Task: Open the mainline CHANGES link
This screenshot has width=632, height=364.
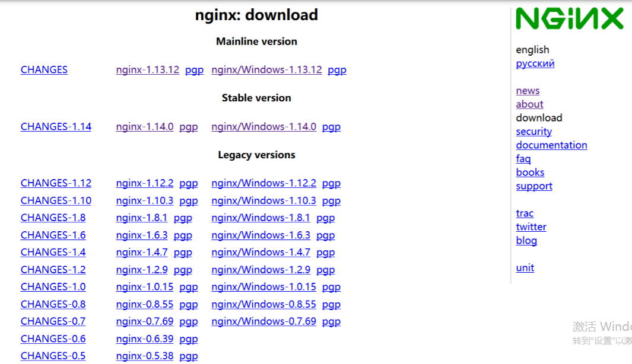Action: [44, 70]
